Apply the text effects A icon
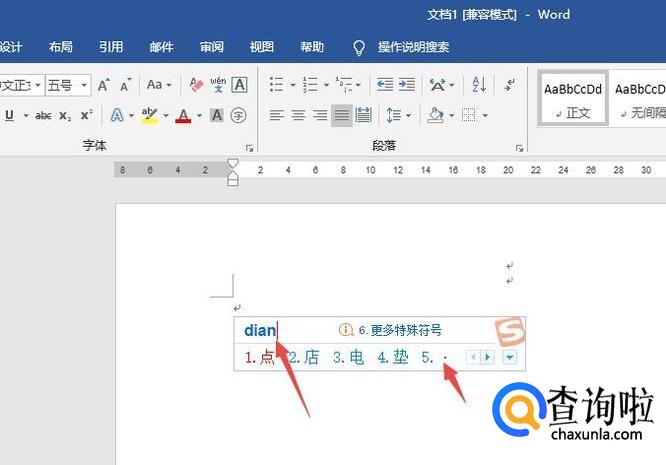Screen dimensions: 666x465 (x=116, y=116)
